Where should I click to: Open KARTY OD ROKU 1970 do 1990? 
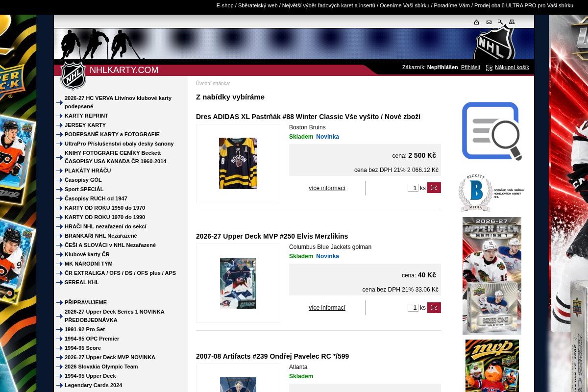click(x=105, y=217)
